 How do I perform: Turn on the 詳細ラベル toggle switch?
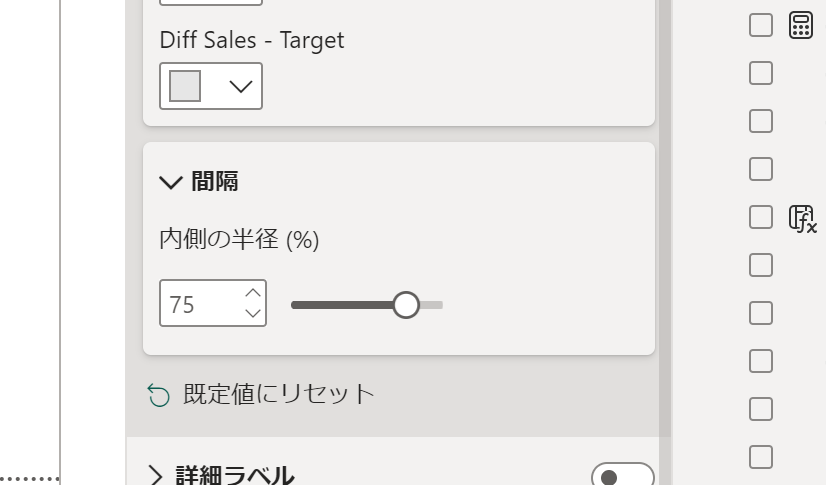(x=623, y=476)
